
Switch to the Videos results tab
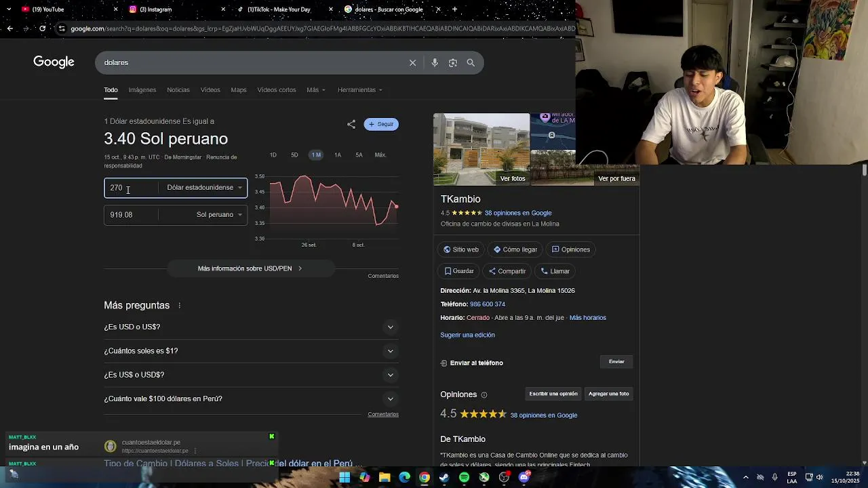210,90
